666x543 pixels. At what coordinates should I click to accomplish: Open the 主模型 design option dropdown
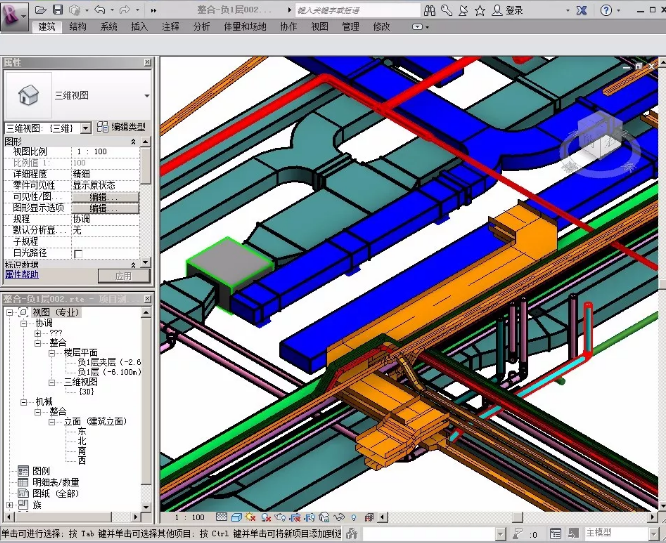click(654, 534)
